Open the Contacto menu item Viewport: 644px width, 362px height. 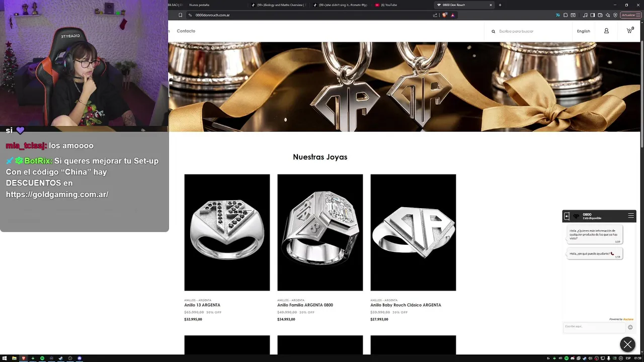tap(186, 31)
